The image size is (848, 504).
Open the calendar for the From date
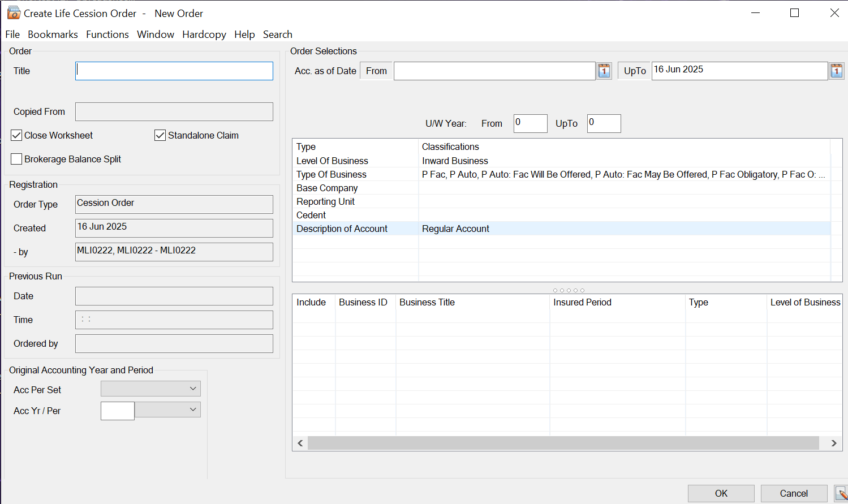pos(604,71)
